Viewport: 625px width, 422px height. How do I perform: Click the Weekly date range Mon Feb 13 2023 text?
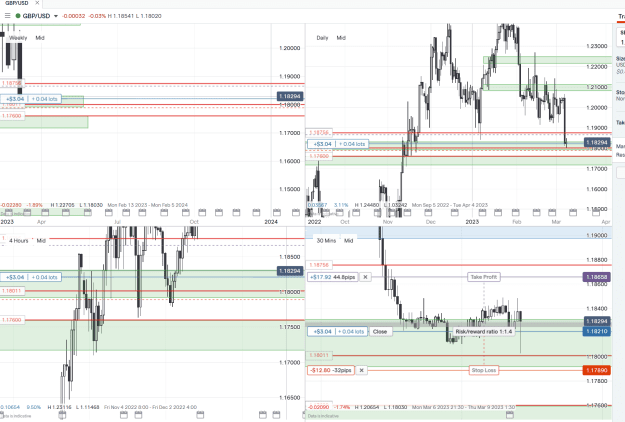(x=147, y=205)
